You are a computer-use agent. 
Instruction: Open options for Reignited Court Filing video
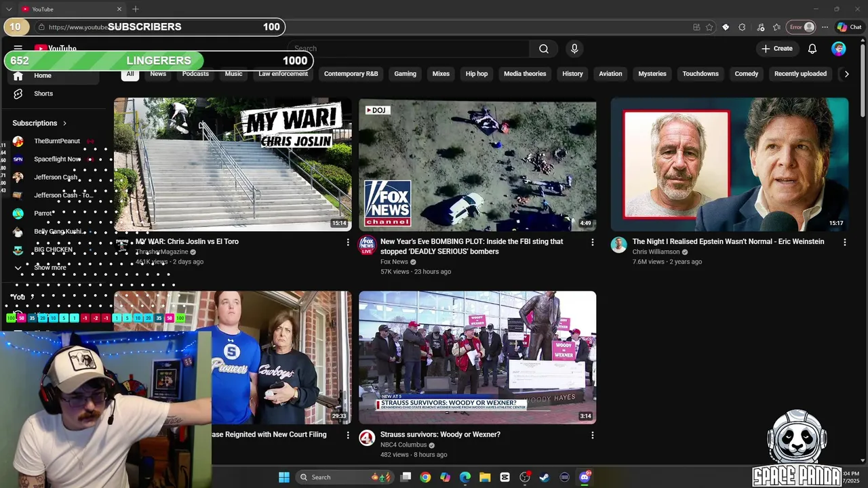coord(348,435)
